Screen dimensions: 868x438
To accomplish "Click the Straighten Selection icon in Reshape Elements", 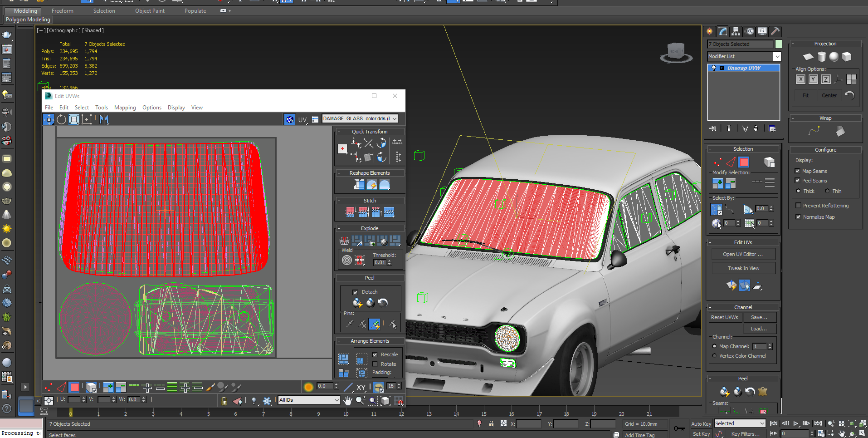I will 359,184.
